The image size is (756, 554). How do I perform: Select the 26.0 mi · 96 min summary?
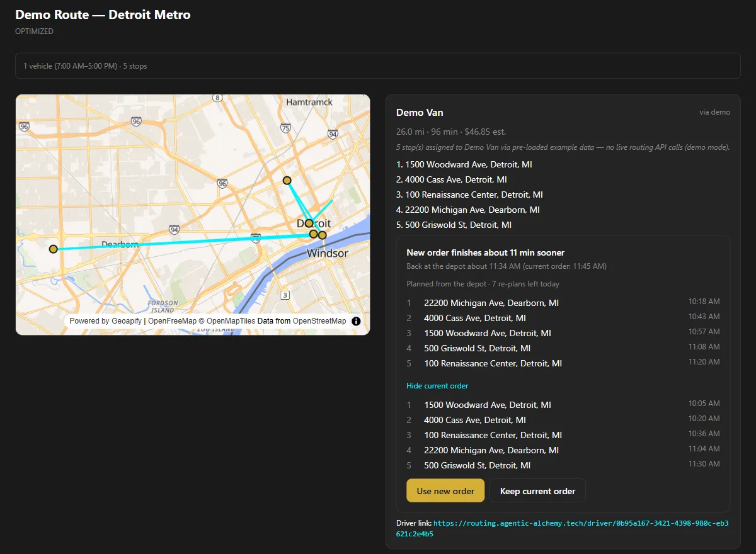pos(451,132)
